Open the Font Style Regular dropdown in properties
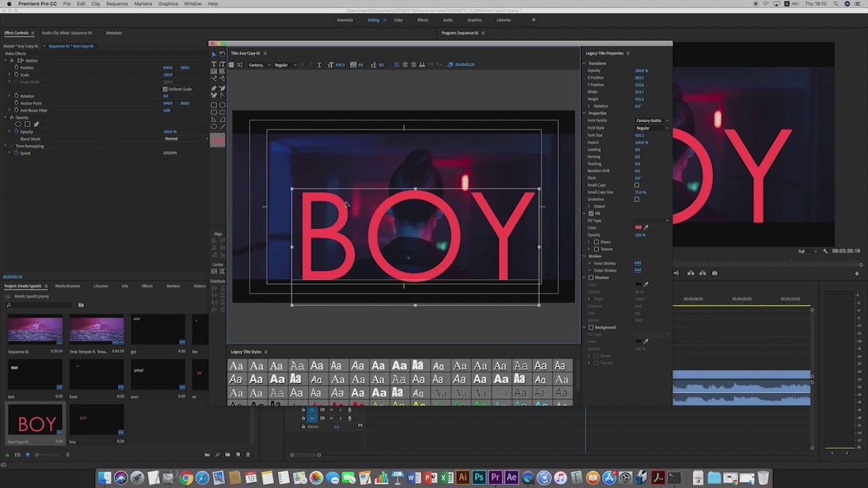This screenshot has width=868, height=488. 652,128
